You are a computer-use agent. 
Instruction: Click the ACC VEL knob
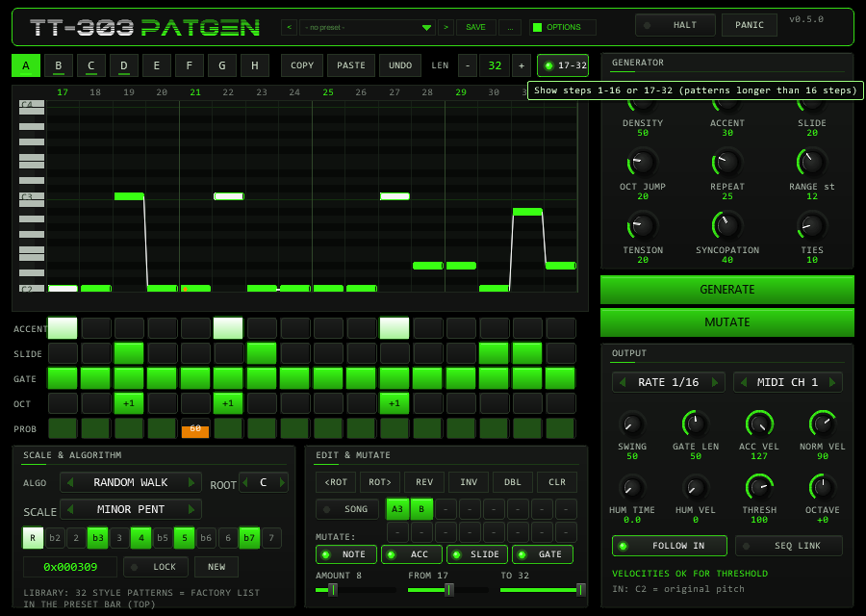(x=759, y=424)
